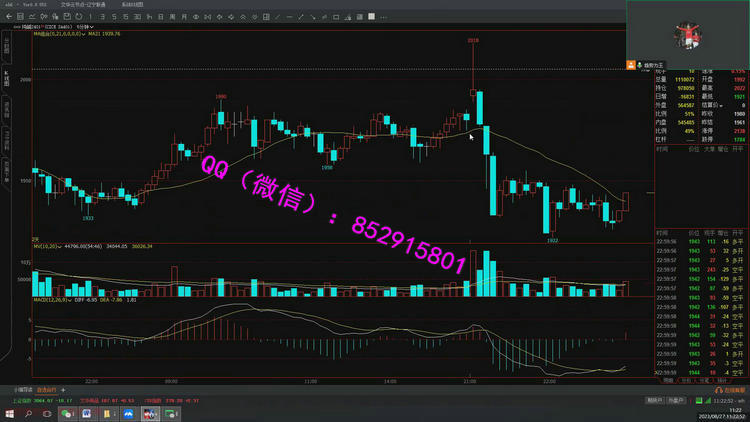Open the 自选合约 tab at bottom
Screen dimensions: 750x422
coord(49,389)
